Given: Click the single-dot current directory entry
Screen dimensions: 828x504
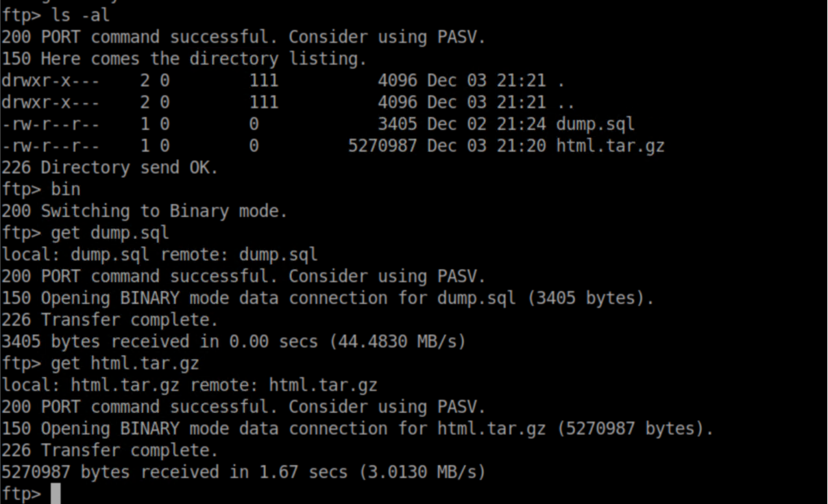Looking at the screenshot, I should click(561, 82).
